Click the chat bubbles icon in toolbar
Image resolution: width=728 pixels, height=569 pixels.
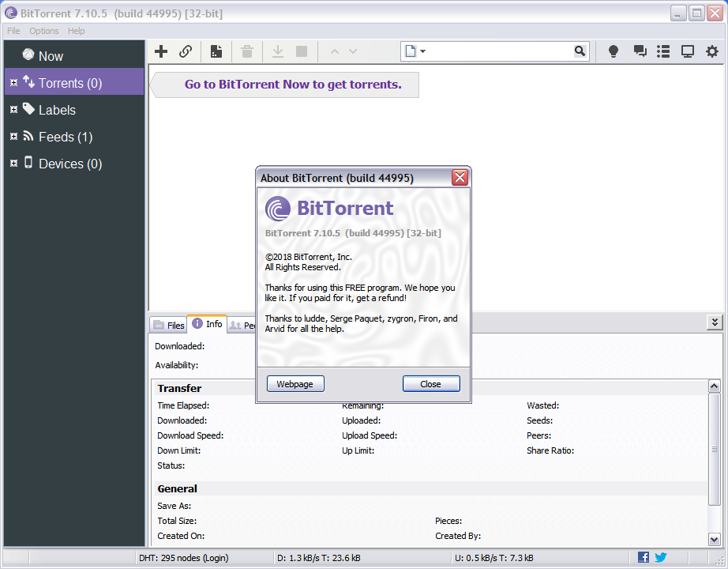click(640, 51)
